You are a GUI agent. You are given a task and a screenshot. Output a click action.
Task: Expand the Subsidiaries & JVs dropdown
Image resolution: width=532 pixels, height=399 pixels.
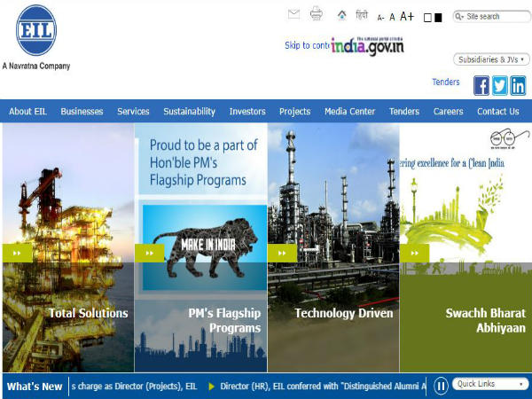pyautogui.click(x=491, y=59)
